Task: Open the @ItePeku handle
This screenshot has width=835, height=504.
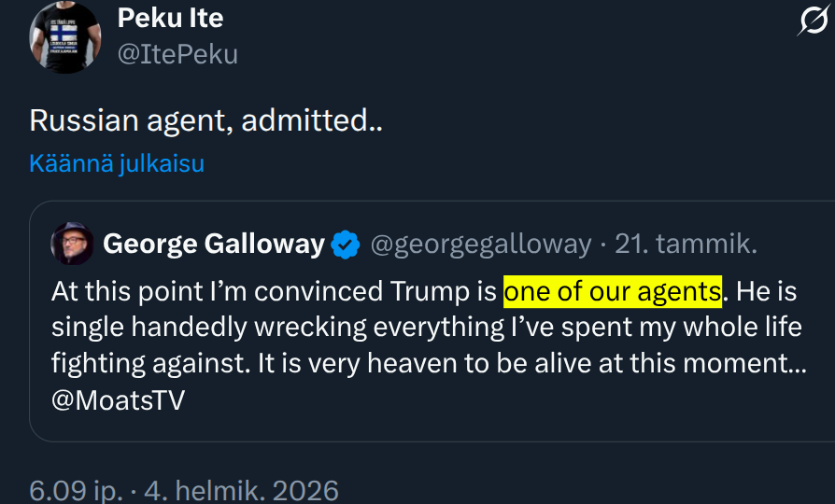Action: 177,54
